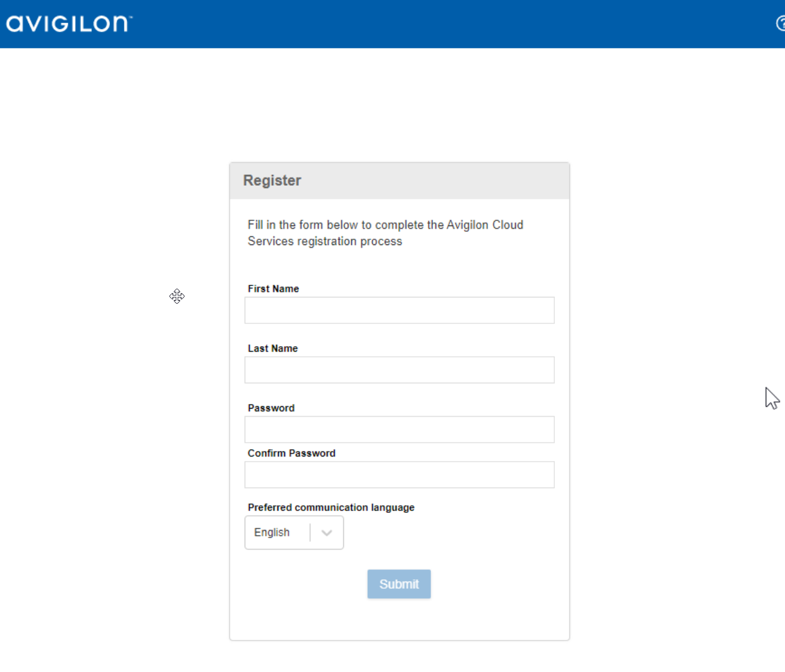Focus the First Name text field
This screenshot has height=672, width=785.
(x=399, y=310)
